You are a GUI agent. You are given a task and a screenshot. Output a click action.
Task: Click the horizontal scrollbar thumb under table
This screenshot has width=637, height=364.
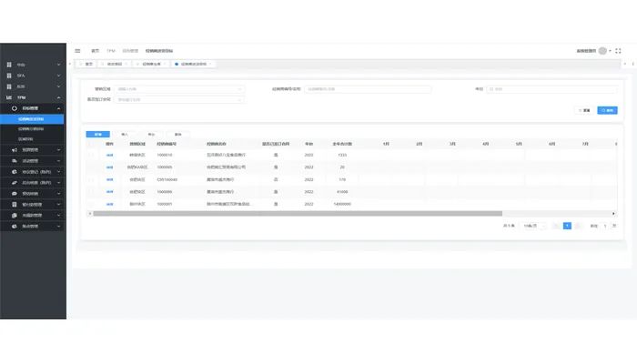click(298, 214)
